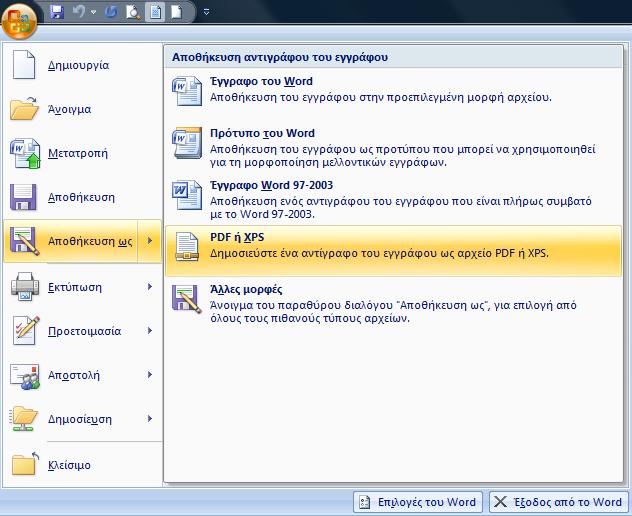Click the Αποθήκευση floppy disk icon

23,197
